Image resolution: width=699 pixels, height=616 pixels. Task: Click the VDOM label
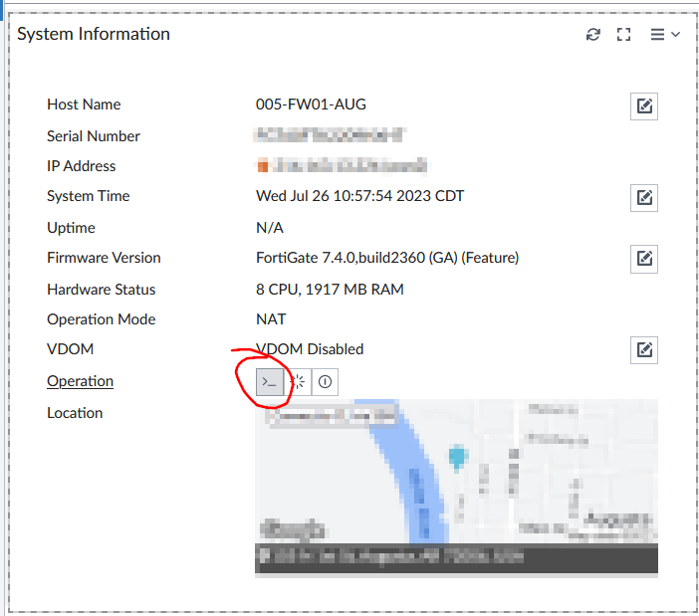[x=71, y=349]
